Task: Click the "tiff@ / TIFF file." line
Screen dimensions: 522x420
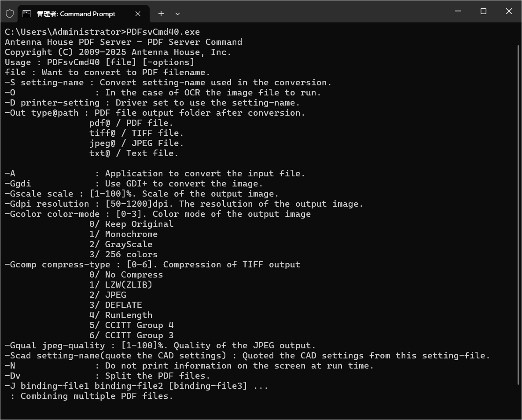Action: click(x=136, y=133)
